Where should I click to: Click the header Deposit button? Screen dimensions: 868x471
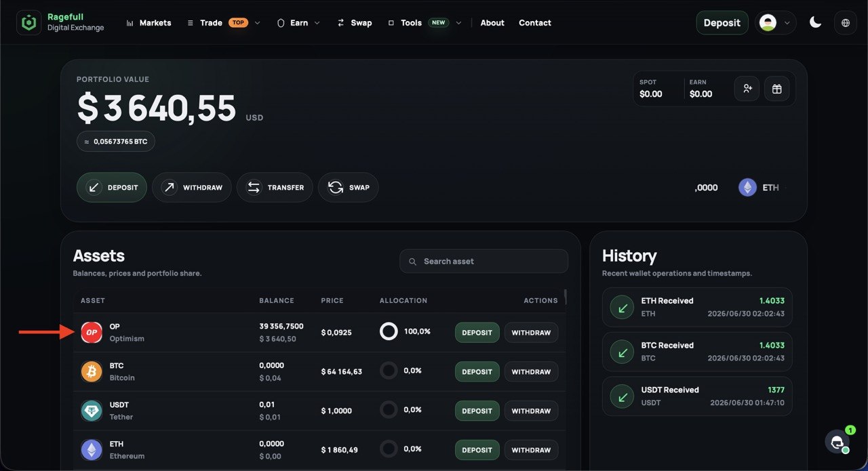722,22
